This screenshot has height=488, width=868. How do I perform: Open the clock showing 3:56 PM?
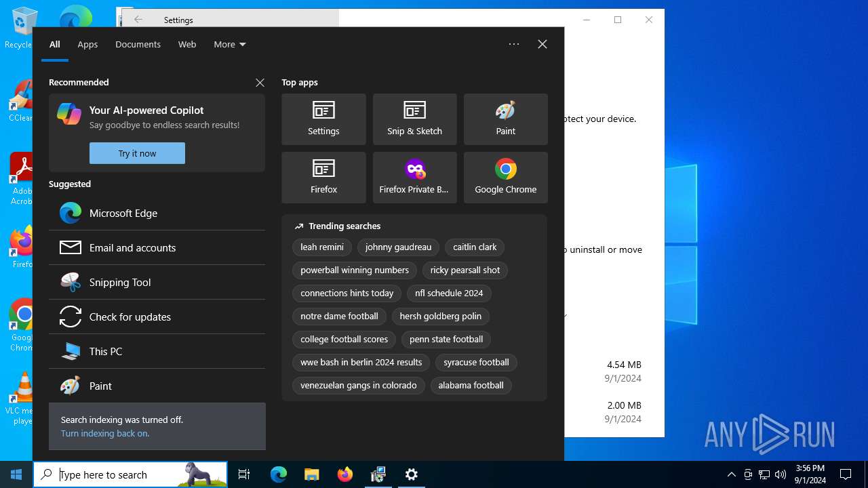tap(810, 474)
